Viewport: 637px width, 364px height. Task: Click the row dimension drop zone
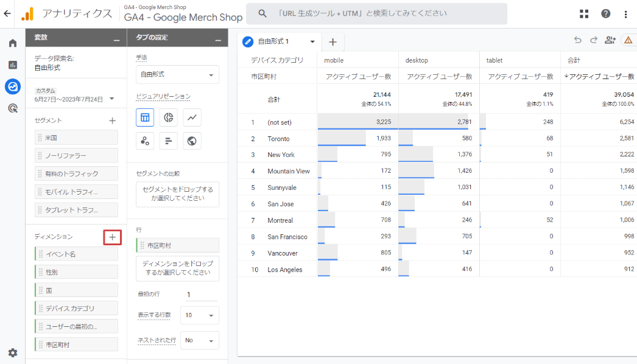tap(178, 268)
